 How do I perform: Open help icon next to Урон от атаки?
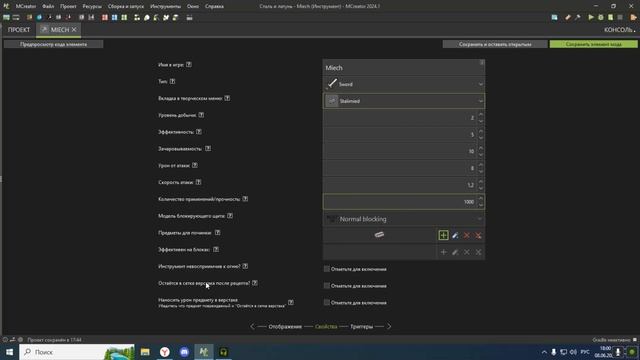(x=195, y=165)
